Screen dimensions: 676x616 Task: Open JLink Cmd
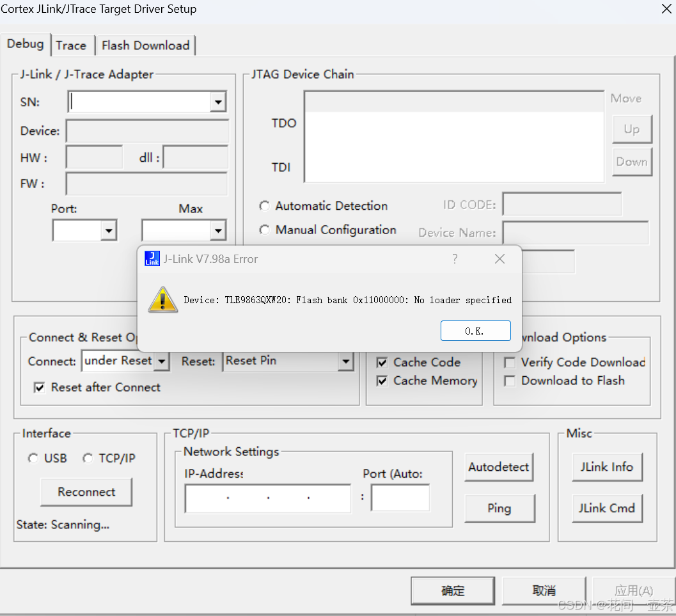coord(607,509)
